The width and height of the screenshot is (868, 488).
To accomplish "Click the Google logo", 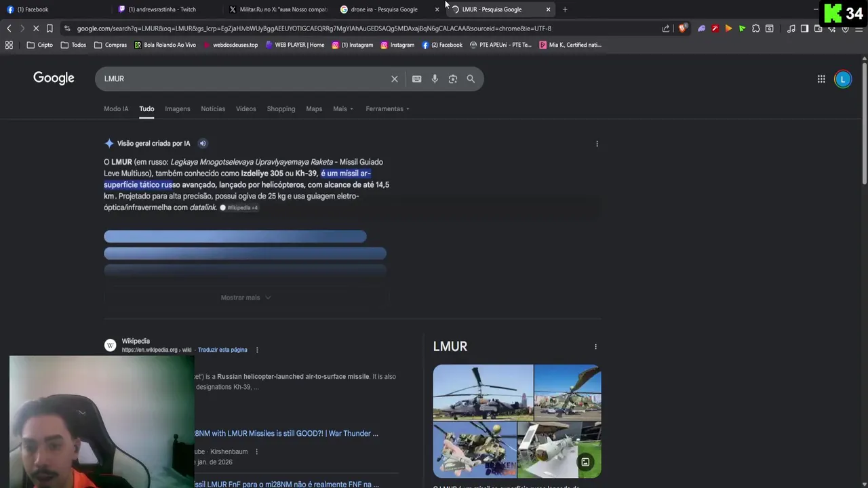I will click(x=54, y=78).
